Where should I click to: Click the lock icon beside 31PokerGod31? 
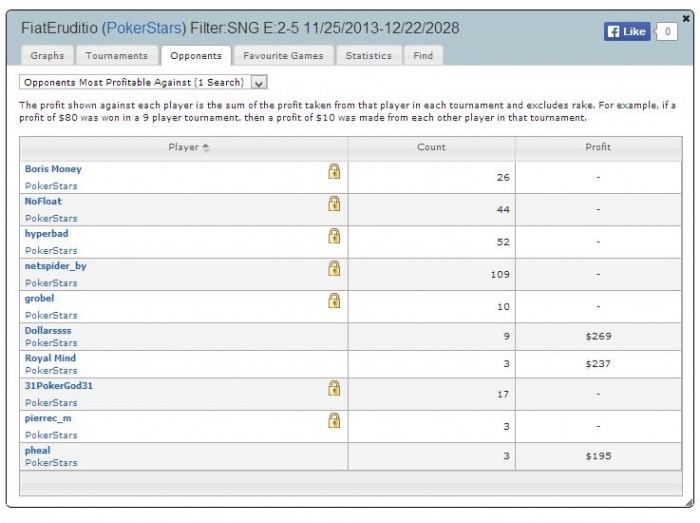coord(334,388)
